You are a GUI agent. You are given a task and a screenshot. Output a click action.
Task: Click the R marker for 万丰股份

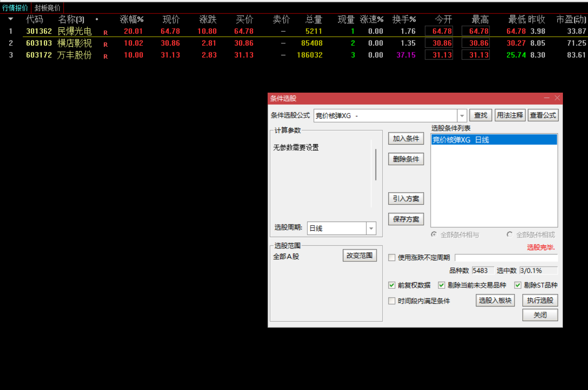[x=105, y=56]
